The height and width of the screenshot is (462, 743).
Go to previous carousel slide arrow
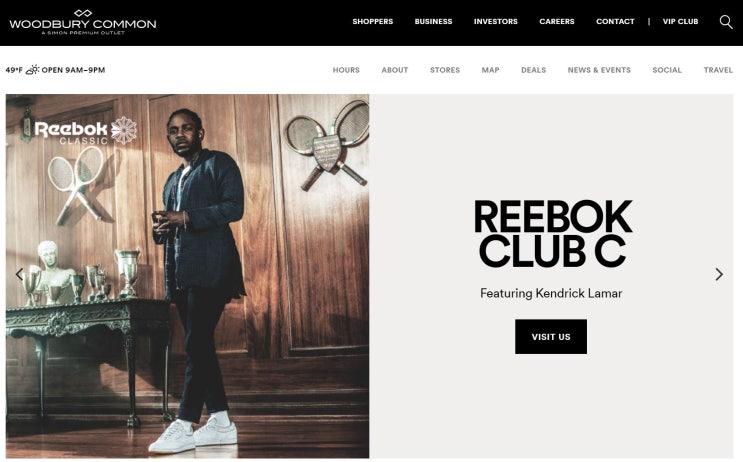(19, 274)
